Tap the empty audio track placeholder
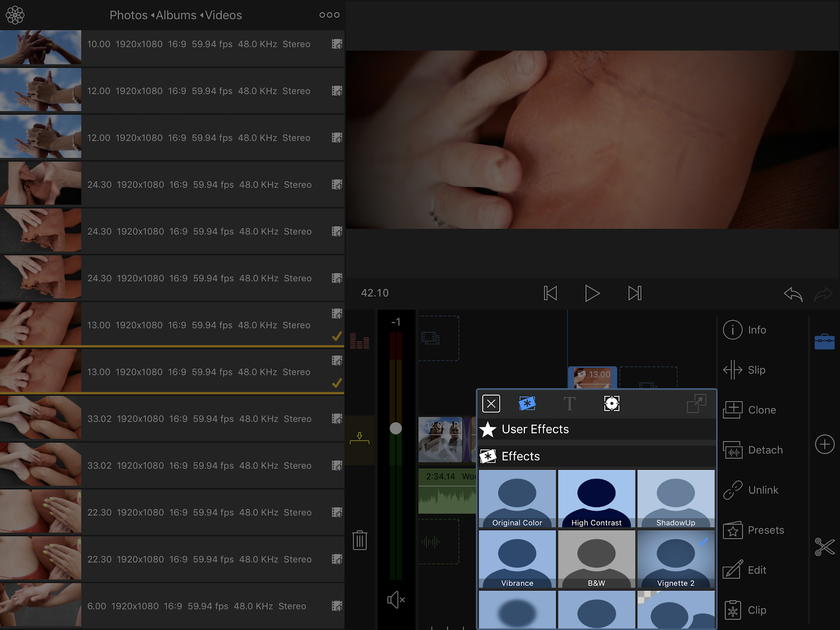The width and height of the screenshot is (840, 630). click(x=438, y=541)
